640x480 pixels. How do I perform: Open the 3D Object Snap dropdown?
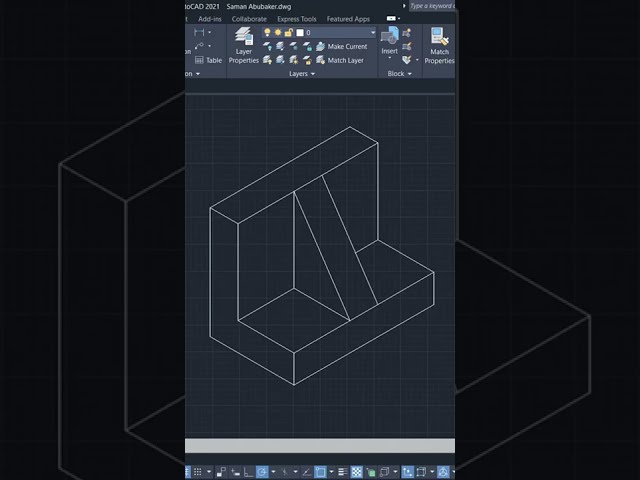click(395, 472)
